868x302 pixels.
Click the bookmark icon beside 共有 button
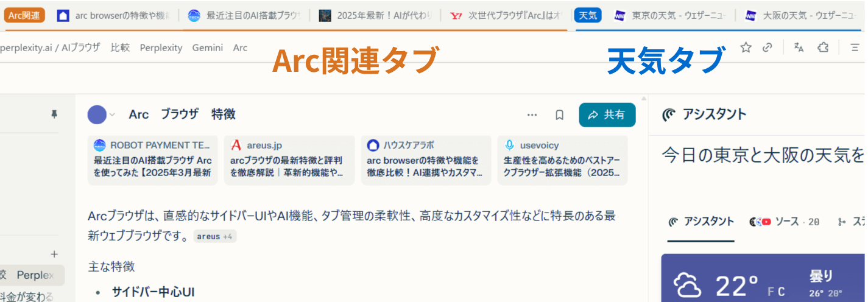click(559, 115)
